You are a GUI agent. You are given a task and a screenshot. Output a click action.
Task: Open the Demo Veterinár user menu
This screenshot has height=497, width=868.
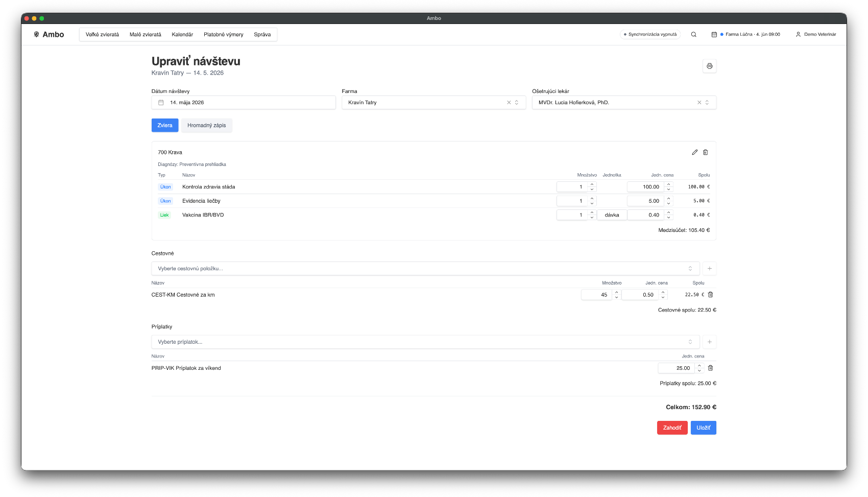coord(816,34)
